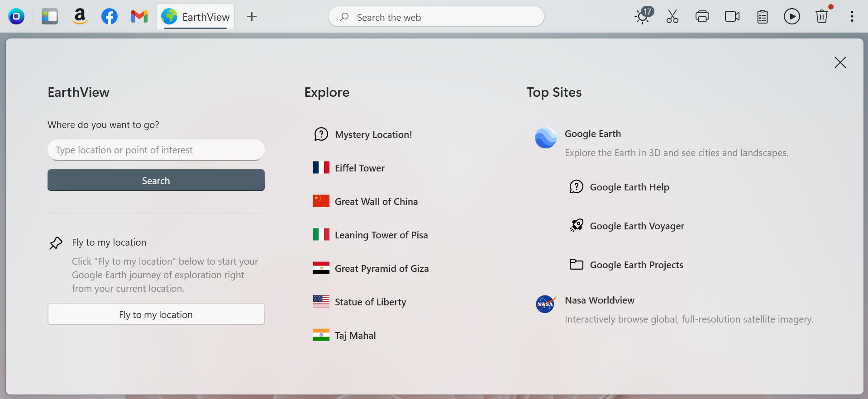The width and height of the screenshot is (868, 399).
Task: Click the dark Search button
Action: point(156,180)
